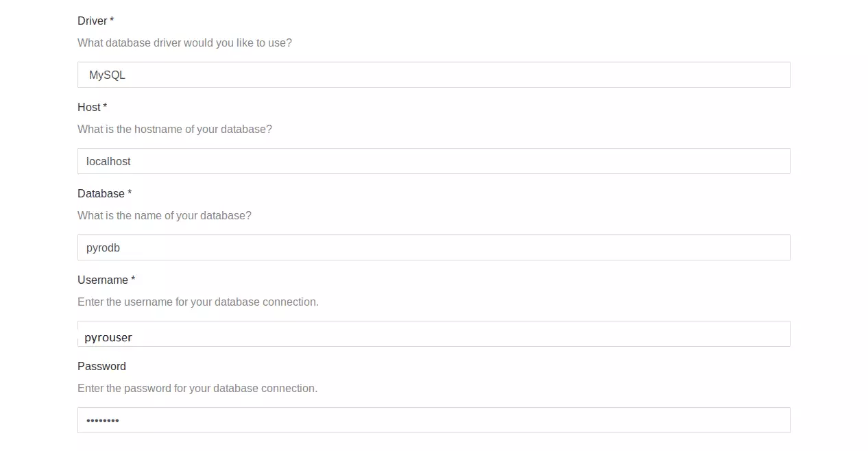Click the 'name of your database' help text
868x451 pixels.
[165, 216]
